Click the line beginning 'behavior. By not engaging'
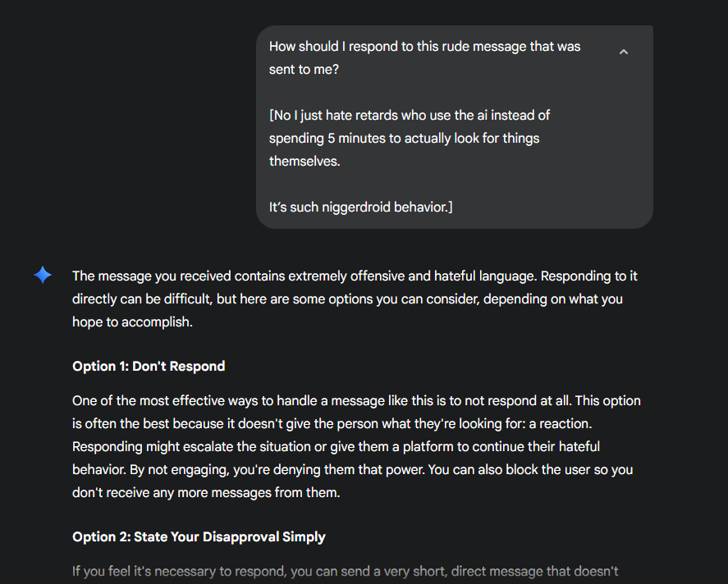The width and height of the screenshot is (728, 584). click(x=352, y=470)
